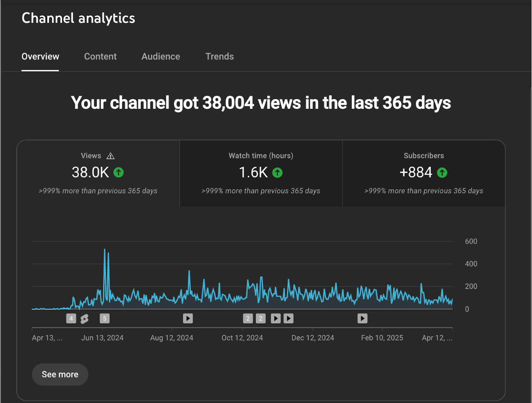
Task: Select the Subscribers metric card
Action: tap(423, 173)
